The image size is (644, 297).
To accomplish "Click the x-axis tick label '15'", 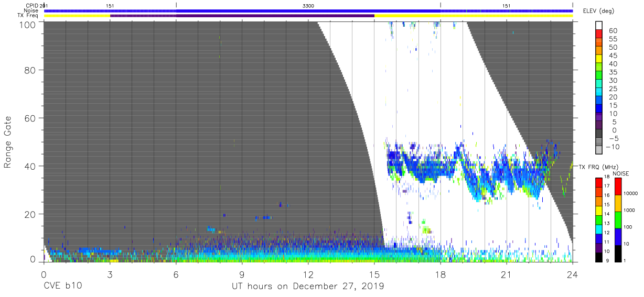I will (x=374, y=274).
